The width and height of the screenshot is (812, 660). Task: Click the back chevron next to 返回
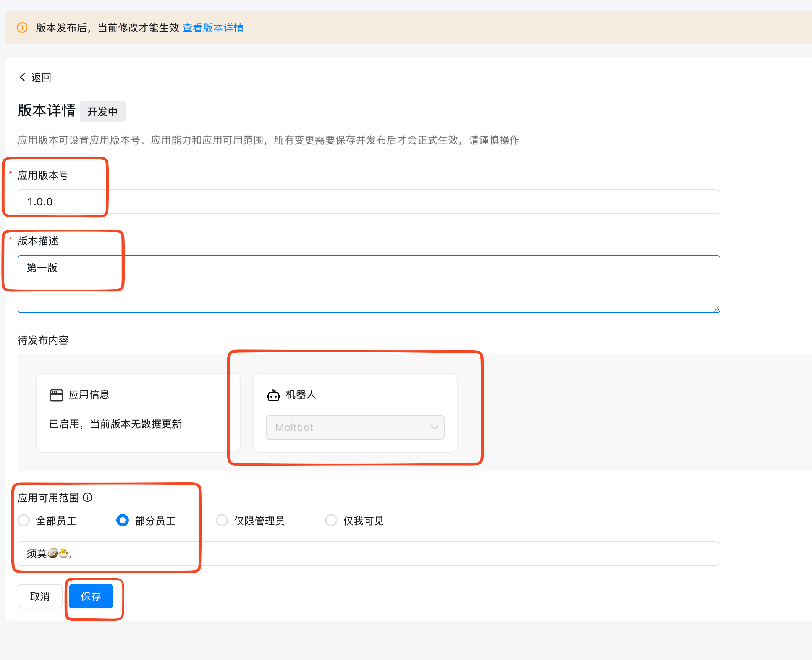pos(22,77)
